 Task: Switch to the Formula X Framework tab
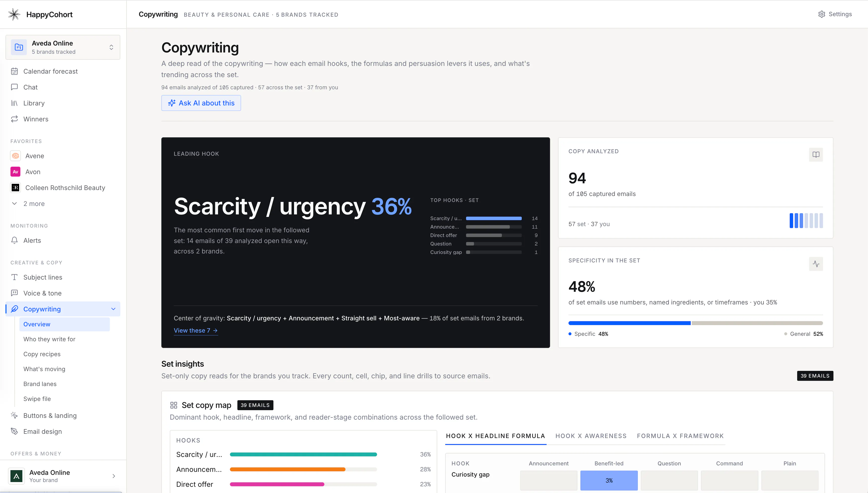coord(680,436)
